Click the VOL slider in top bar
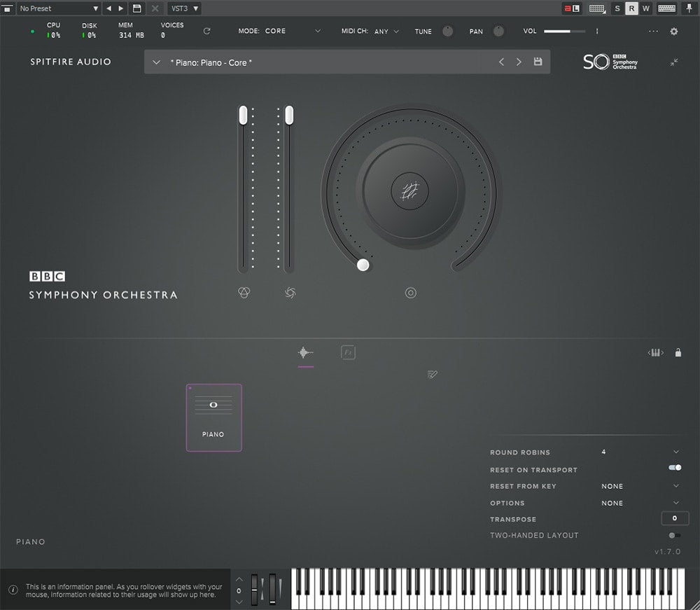Screen dimensions: 700x610 click(565, 32)
